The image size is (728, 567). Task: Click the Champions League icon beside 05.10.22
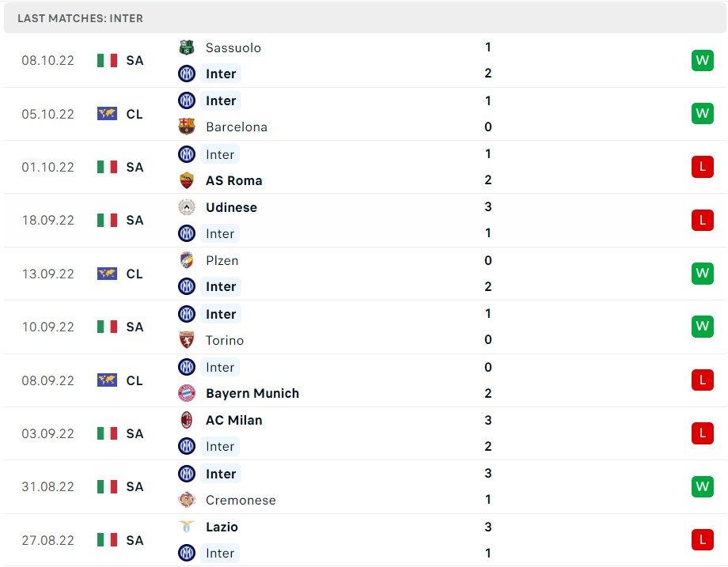tap(107, 113)
